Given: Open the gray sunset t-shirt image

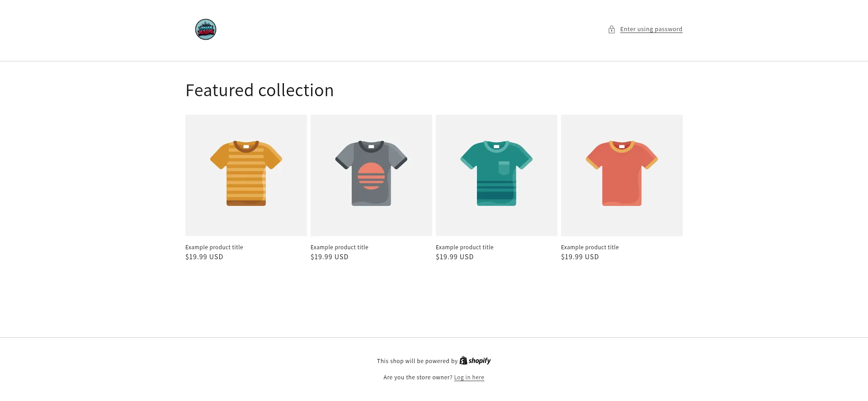Looking at the screenshot, I should tap(371, 175).
